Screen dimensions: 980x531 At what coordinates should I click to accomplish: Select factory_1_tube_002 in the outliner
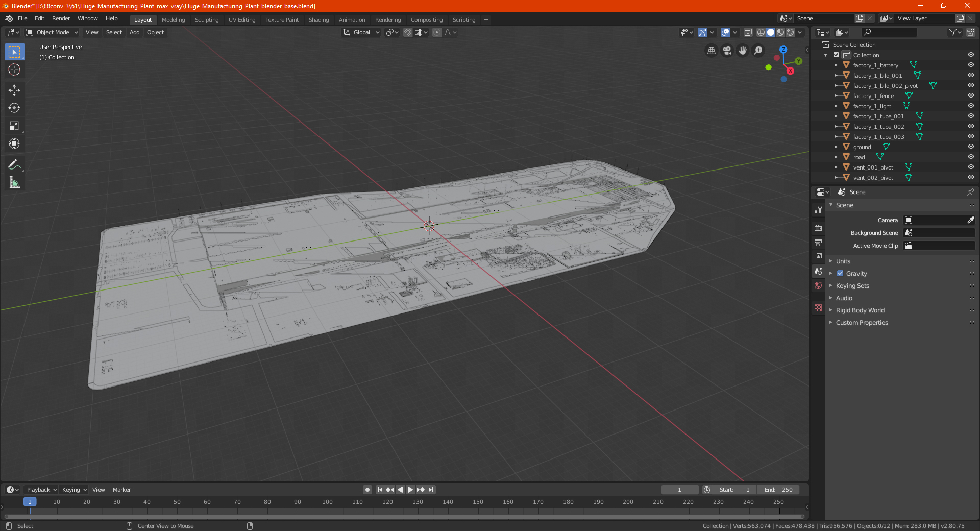(x=878, y=127)
